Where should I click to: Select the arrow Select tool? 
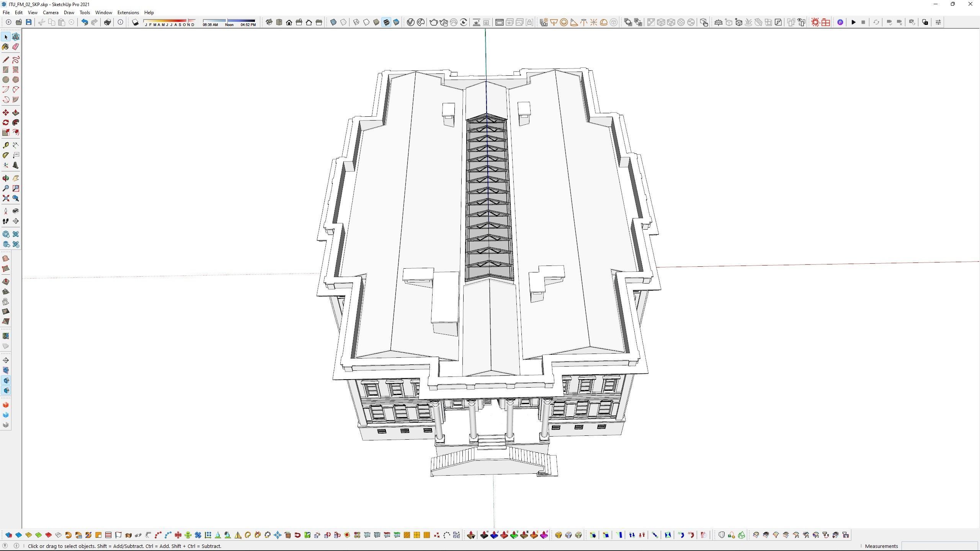pos(6,37)
